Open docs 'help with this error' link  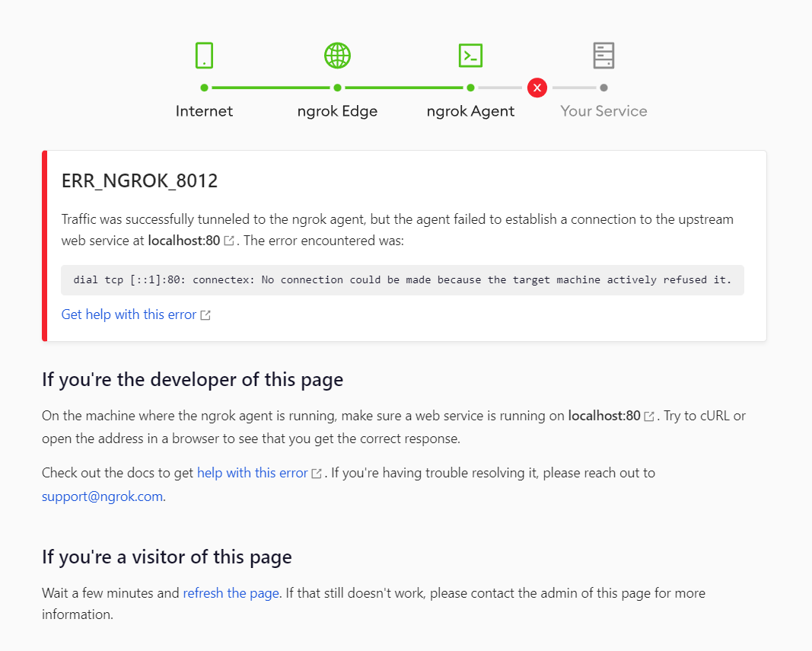252,473
